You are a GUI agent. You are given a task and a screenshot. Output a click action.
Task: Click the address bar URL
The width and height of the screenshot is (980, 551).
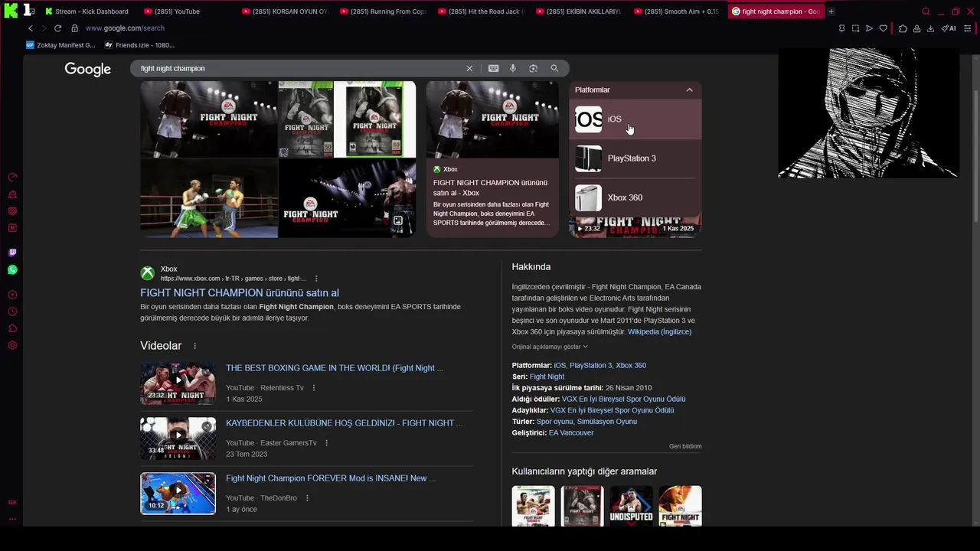coord(125,28)
